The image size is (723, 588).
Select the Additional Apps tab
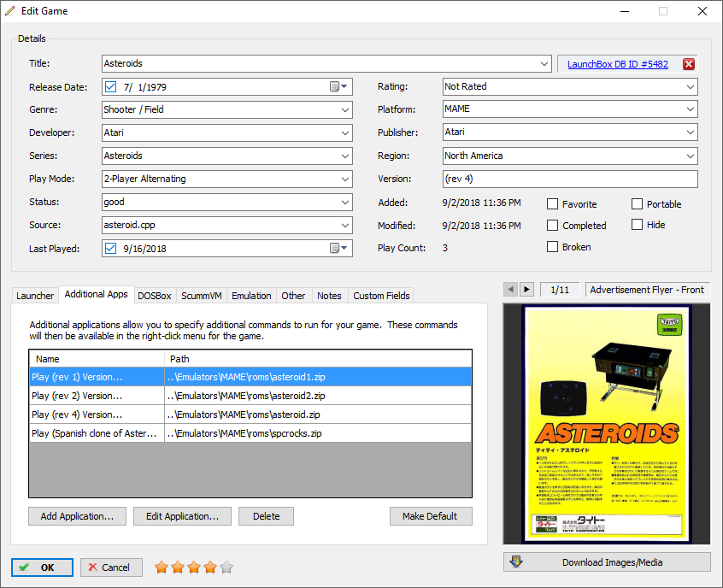[x=97, y=294]
